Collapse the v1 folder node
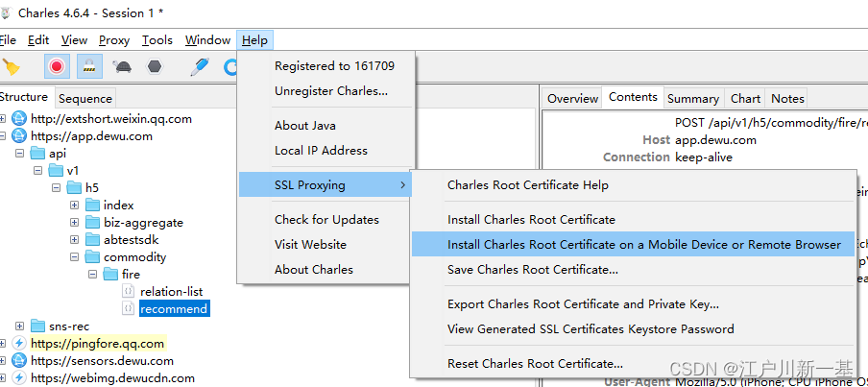Viewport: 868px width, 387px height. (x=37, y=171)
